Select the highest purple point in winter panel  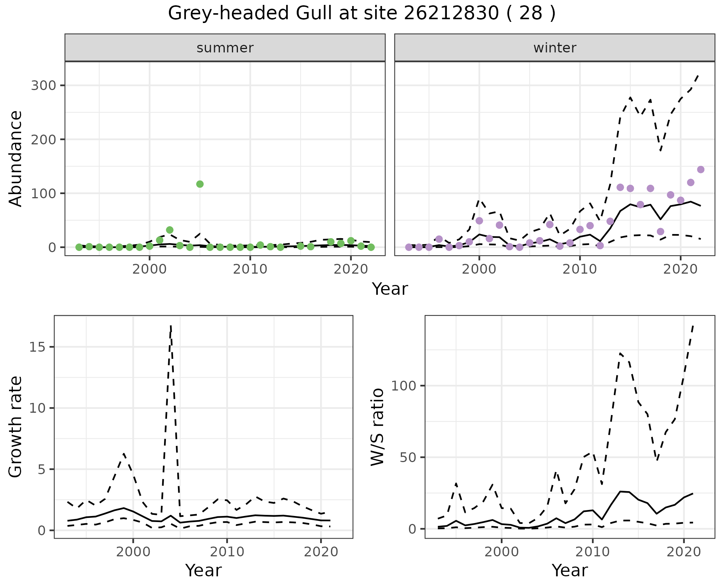(701, 170)
